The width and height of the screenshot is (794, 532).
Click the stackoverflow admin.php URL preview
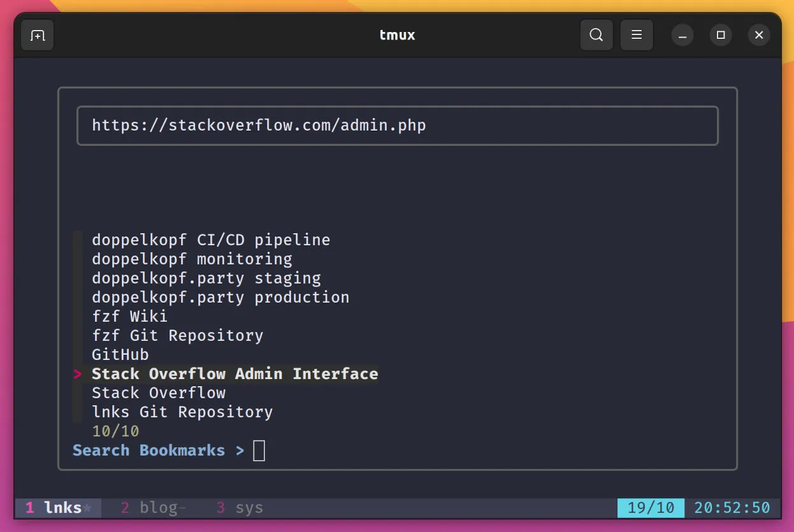click(x=259, y=126)
